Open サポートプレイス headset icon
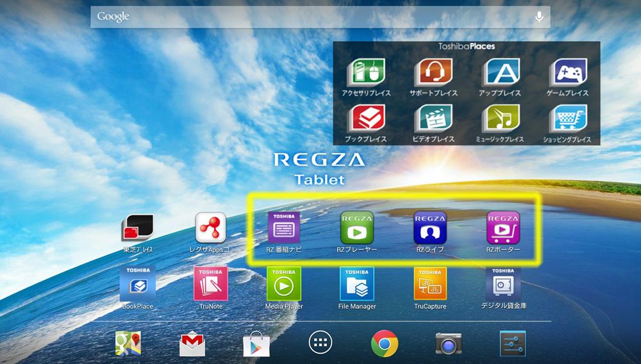Viewport: 641px width, 364px height. pyautogui.click(x=433, y=72)
